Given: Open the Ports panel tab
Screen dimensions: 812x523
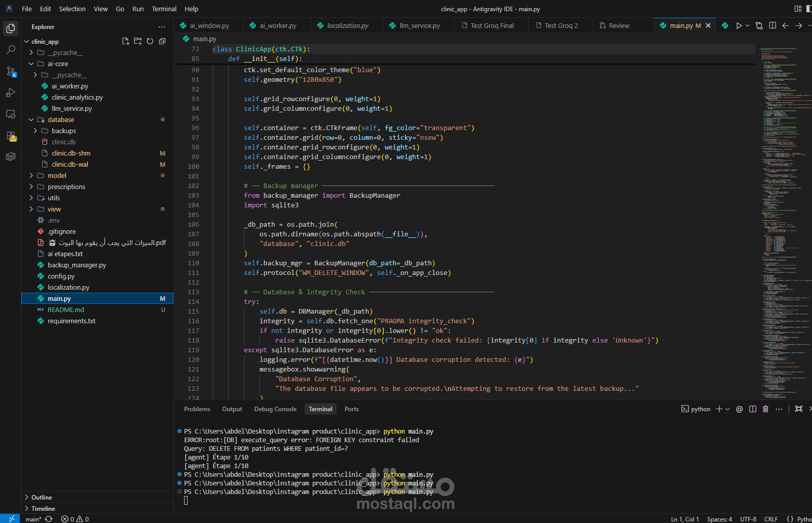Looking at the screenshot, I should point(351,409).
